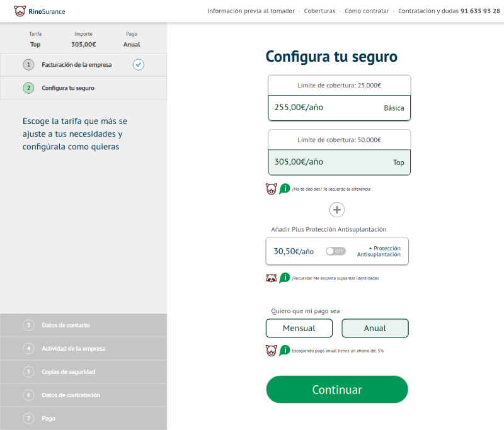Click step 5 number circle
Screen dimensions: 504x430
(28, 371)
